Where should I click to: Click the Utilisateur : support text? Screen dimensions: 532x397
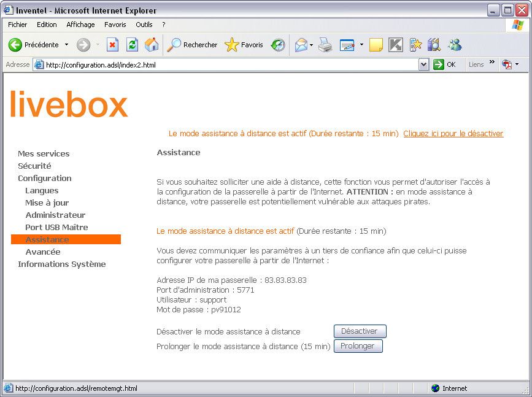click(191, 300)
